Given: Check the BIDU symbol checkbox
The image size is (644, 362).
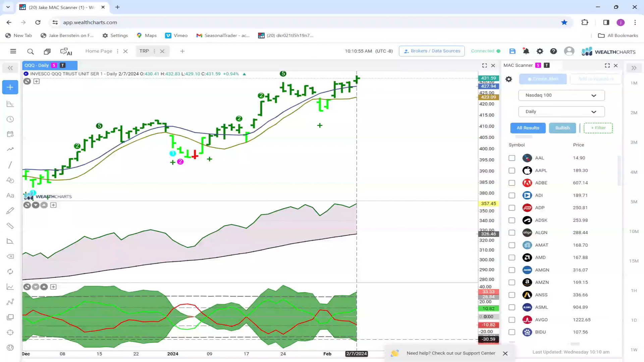Looking at the screenshot, I should pyautogui.click(x=512, y=332).
